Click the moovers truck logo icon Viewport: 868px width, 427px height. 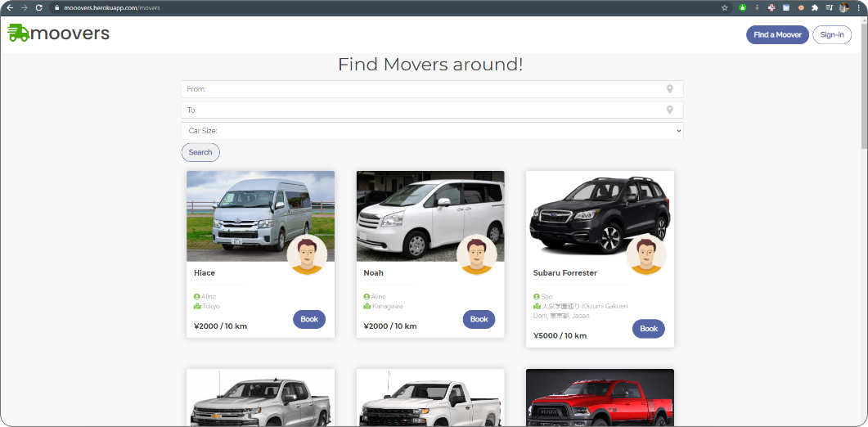click(18, 33)
